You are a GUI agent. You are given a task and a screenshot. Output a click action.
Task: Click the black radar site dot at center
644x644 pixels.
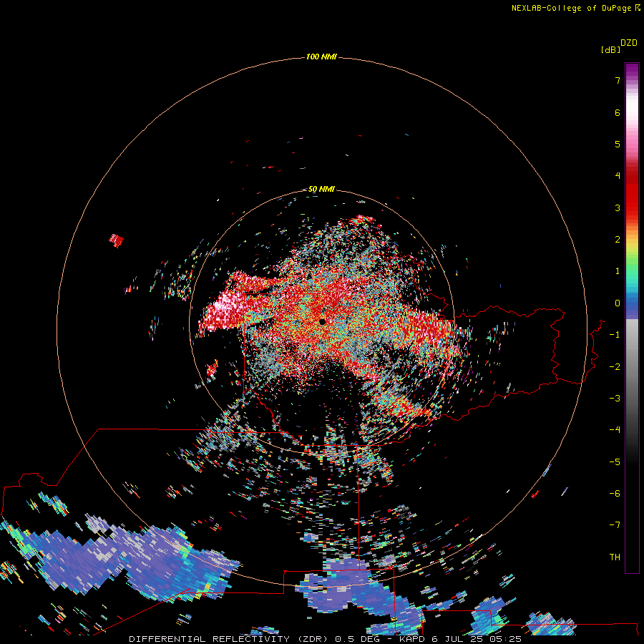(x=322, y=321)
